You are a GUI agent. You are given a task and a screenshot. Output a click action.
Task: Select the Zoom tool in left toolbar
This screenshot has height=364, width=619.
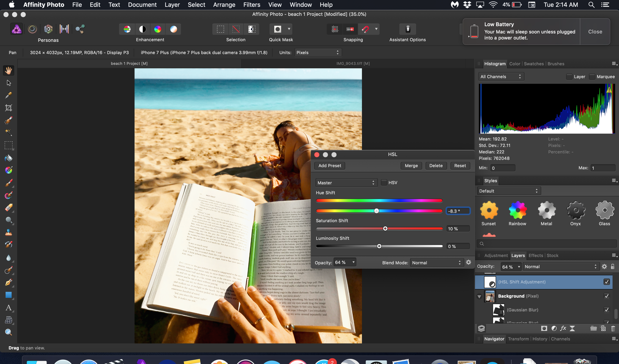coord(8,332)
